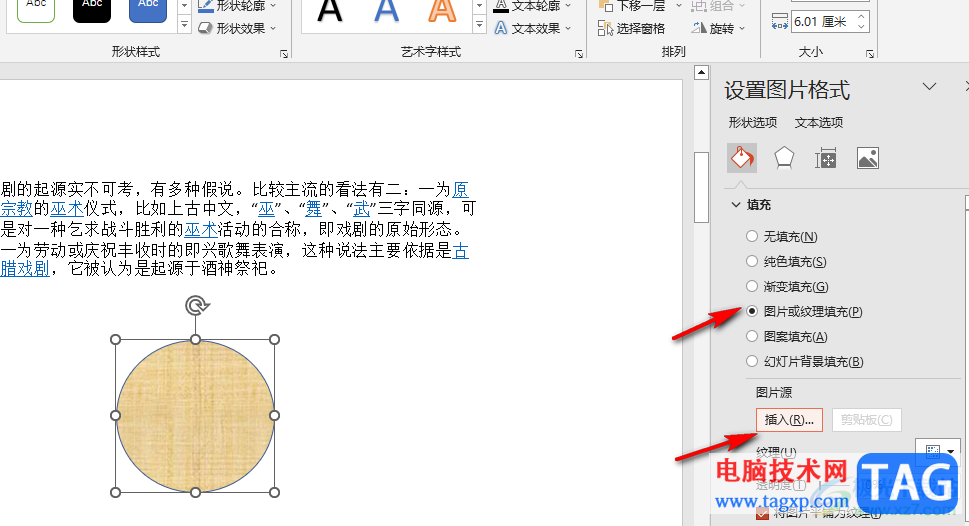This screenshot has width=969, height=526.
Task: Open the Fill & Line icon tab
Action: (742, 158)
